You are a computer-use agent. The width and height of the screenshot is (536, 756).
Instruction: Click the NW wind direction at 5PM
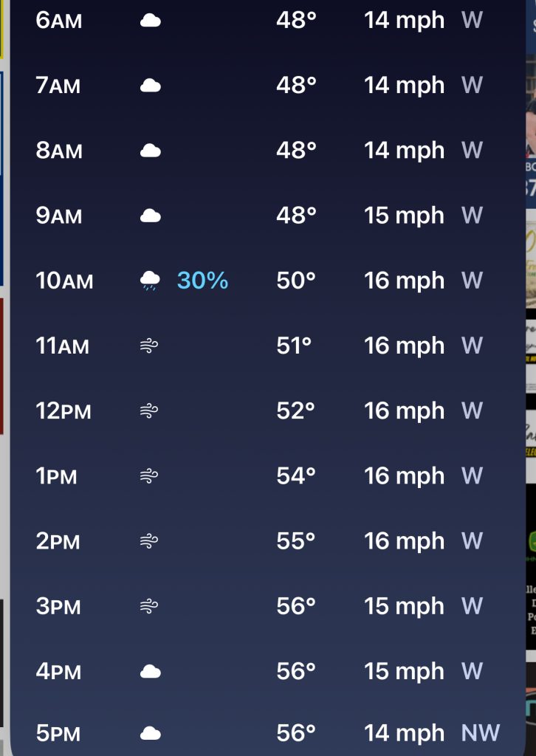481,733
